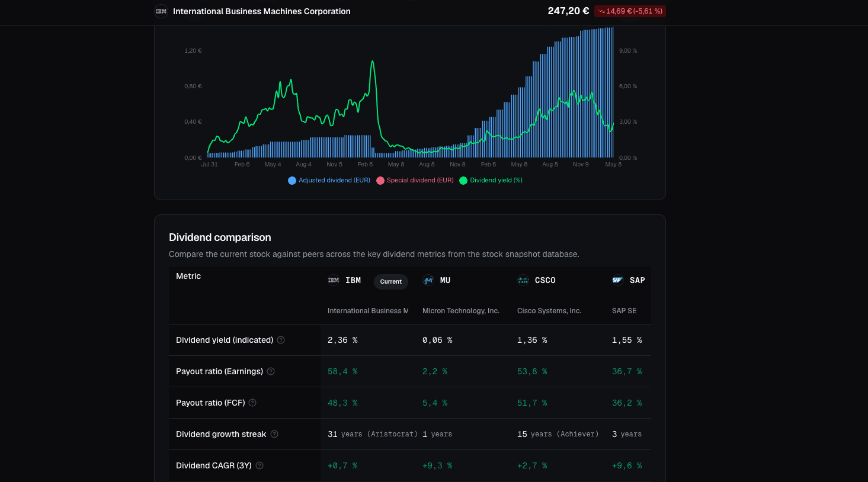The image size is (868, 482).
Task: Open help icon beside Payout ratio (Earnings)
Action: tap(271, 371)
